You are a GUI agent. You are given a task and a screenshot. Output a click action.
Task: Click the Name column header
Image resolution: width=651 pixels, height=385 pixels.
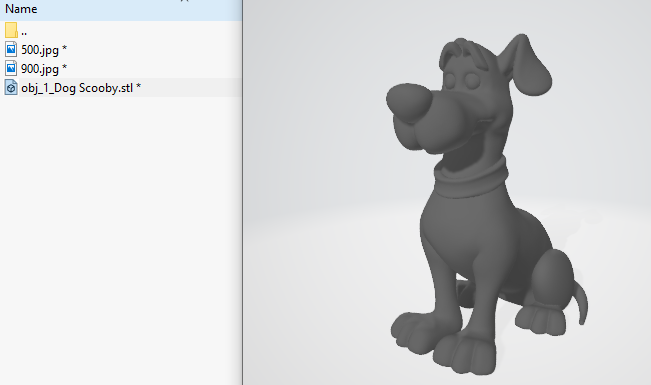(120, 9)
